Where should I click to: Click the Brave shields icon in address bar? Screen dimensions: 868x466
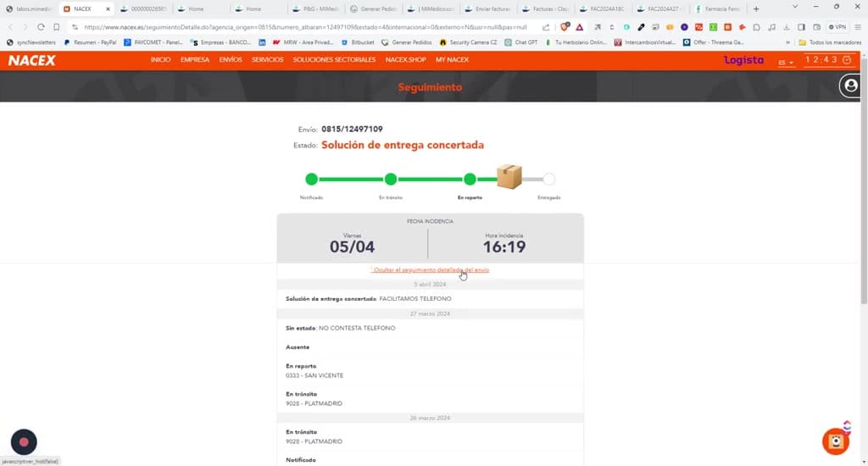(x=564, y=26)
